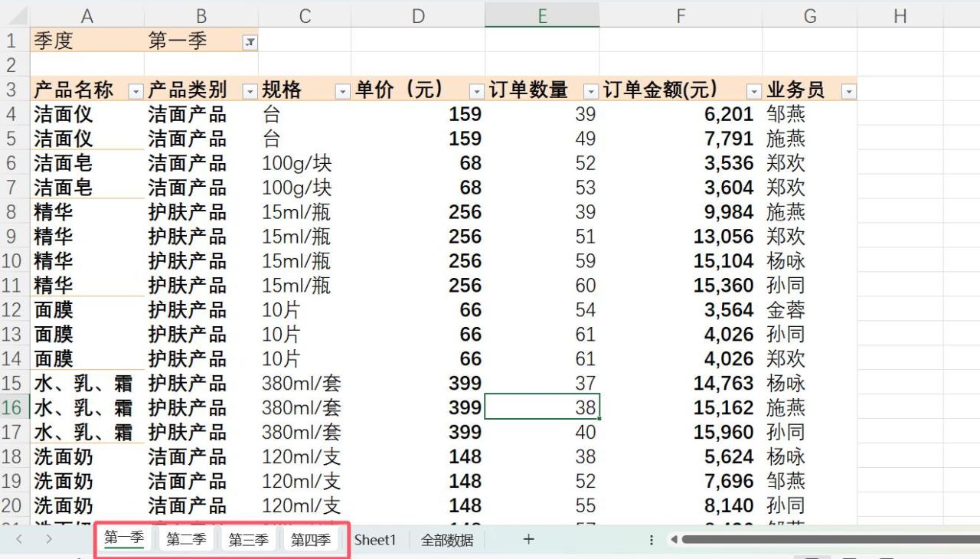Click the horizontal scrollbar left arrow
The width and height of the screenshot is (980, 559).
(x=674, y=540)
